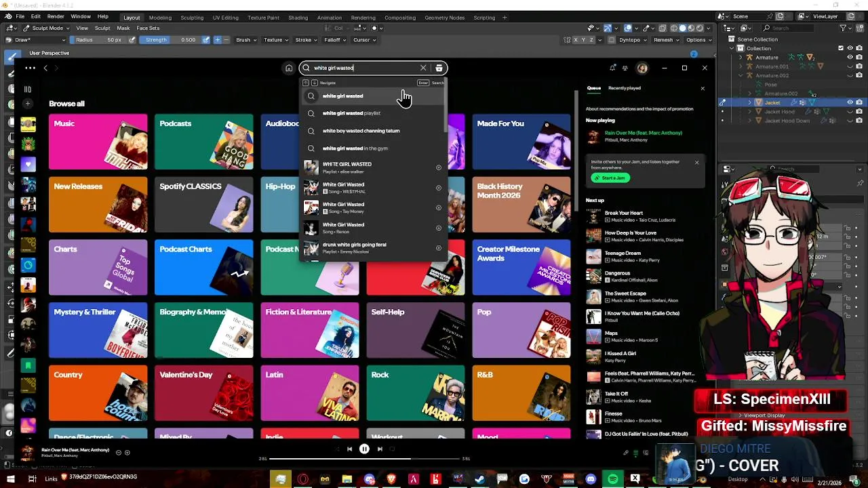Collapse Armature.002 in the outliner
Screen dimensions: 868x488
(x=741, y=75)
